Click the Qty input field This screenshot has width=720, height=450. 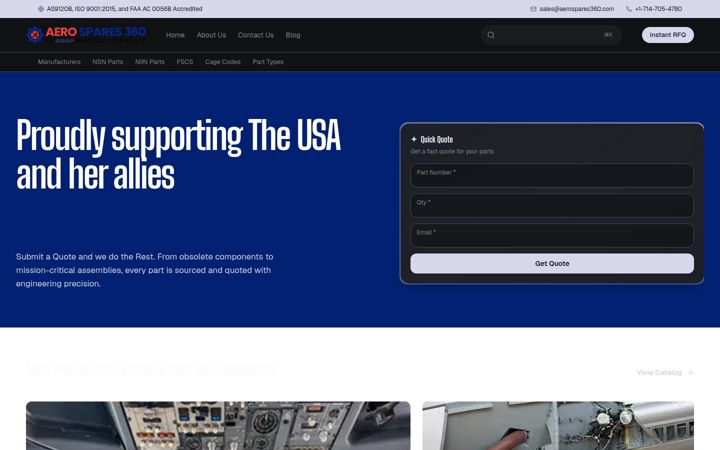click(x=552, y=205)
